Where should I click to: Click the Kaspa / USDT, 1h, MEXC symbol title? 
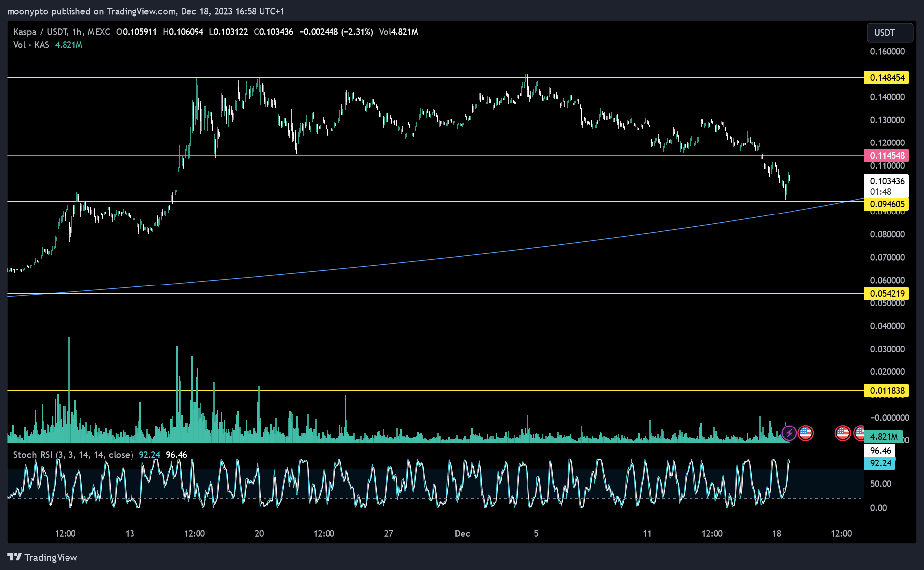pyautogui.click(x=62, y=32)
